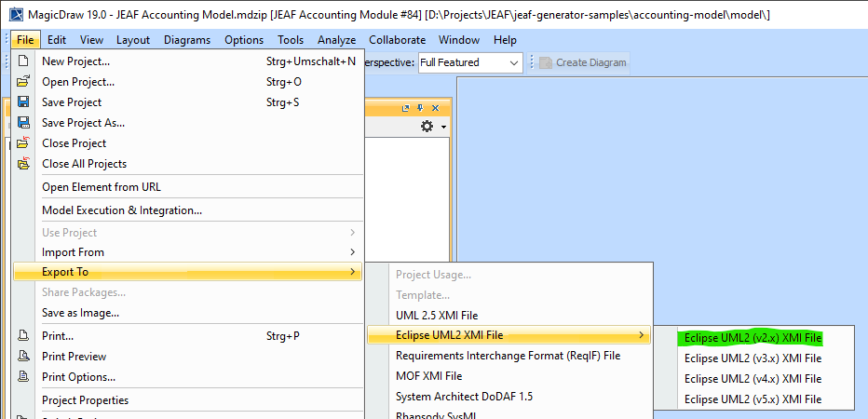Choose Eclipse UML2 (v5.x) XMI File

pyautogui.click(x=753, y=399)
